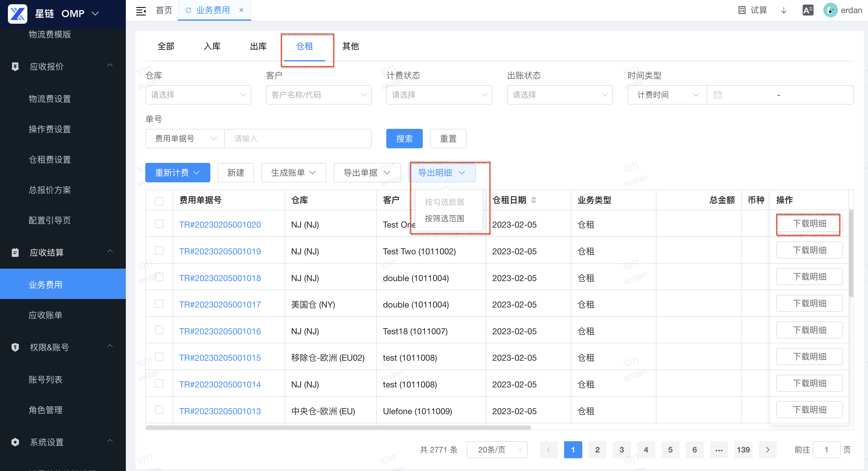The image size is (868, 471).
Task: Click the table horizontal scrollbar
Action: tap(338, 428)
